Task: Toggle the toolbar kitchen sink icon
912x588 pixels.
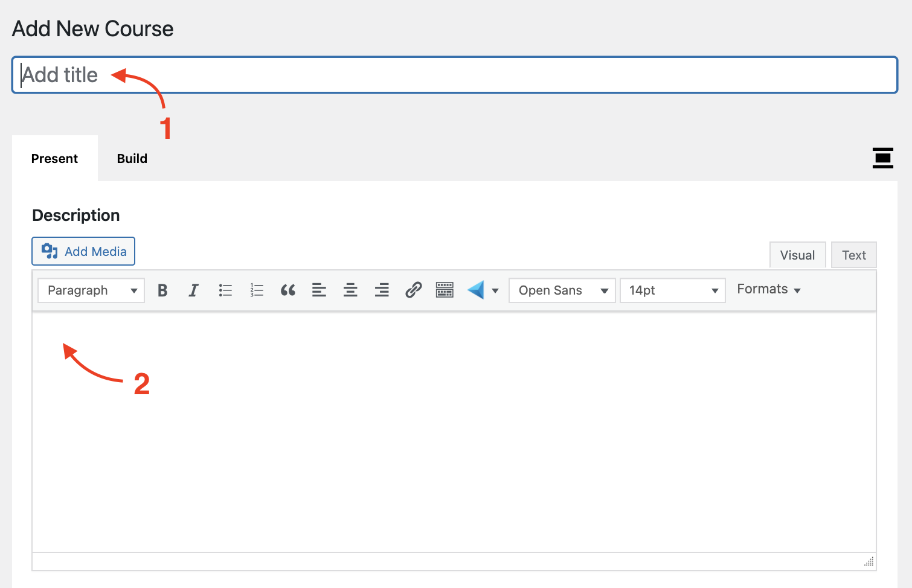Action: pos(445,290)
